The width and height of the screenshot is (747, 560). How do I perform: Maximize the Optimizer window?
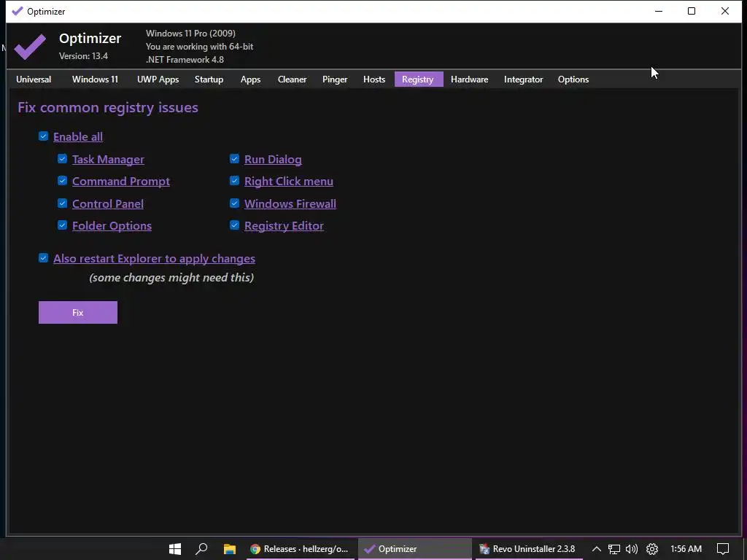tap(692, 11)
